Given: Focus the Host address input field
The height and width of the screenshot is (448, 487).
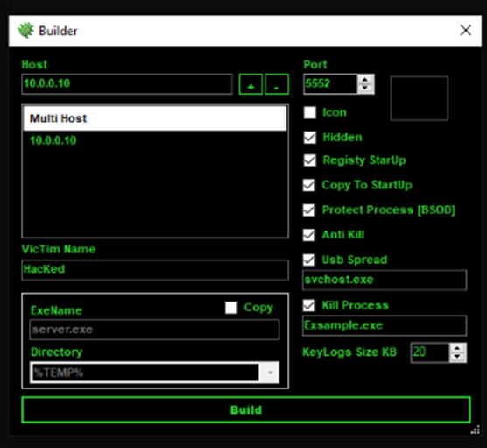Looking at the screenshot, I should (x=127, y=84).
